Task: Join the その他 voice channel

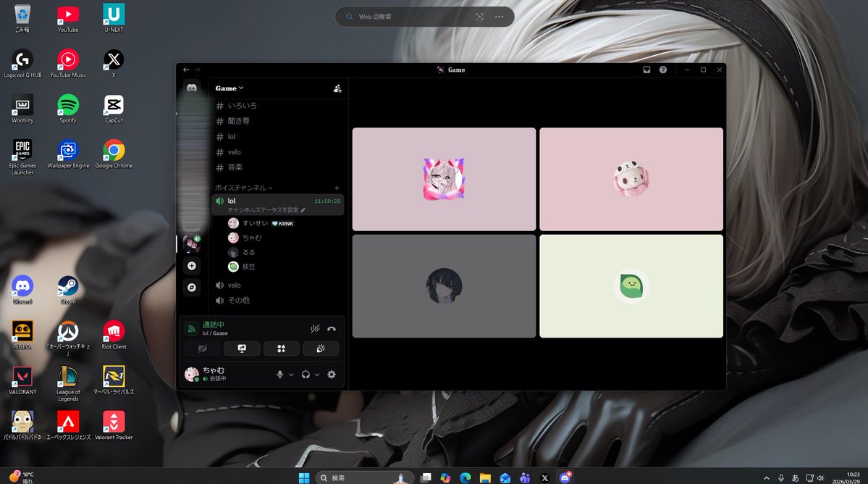Action: [x=279, y=300]
